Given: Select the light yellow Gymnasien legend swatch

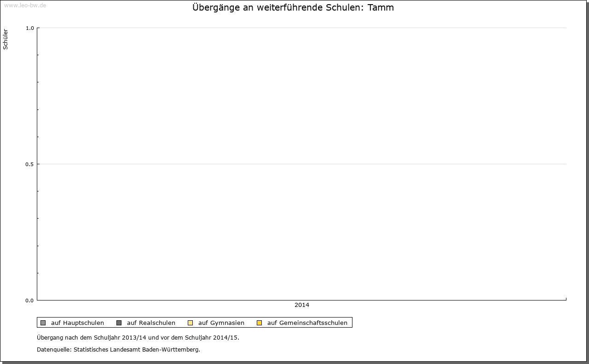Looking at the screenshot, I should 191,323.
